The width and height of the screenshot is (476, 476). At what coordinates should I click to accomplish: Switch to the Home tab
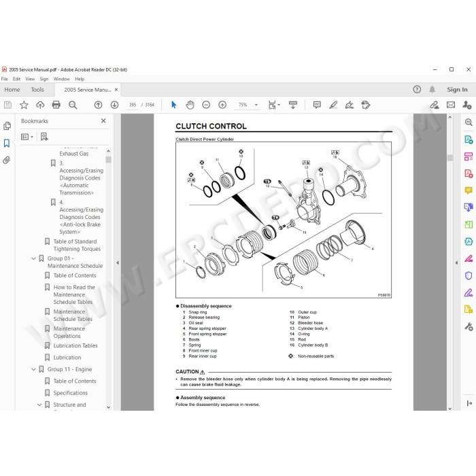coord(12,90)
